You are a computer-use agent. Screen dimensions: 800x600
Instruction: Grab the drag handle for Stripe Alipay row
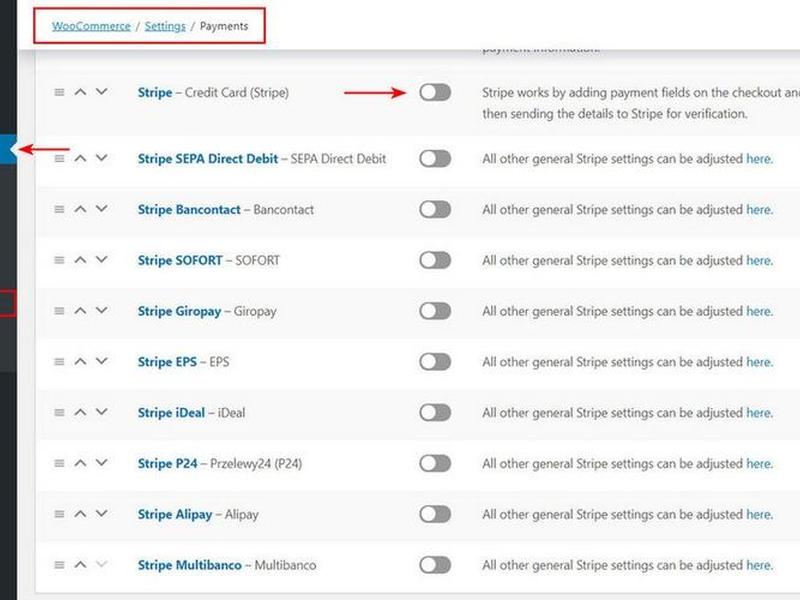pyautogui.click(x=59, y=514)
